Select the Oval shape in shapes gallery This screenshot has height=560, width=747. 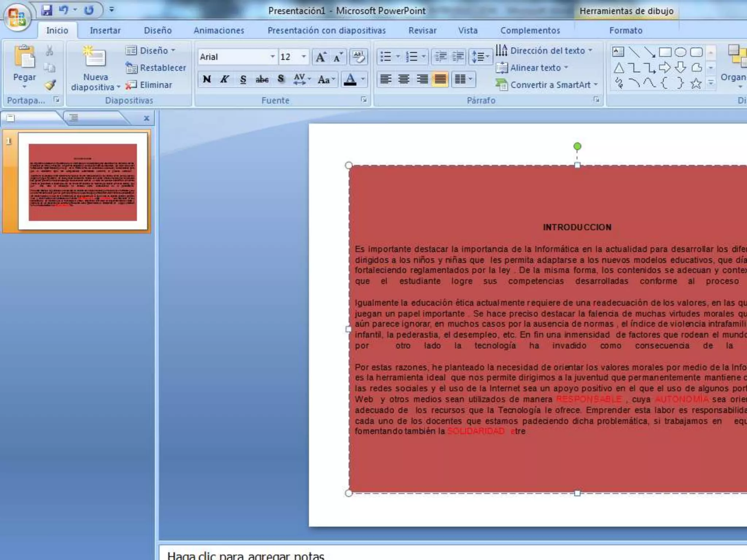pos(680,52)
